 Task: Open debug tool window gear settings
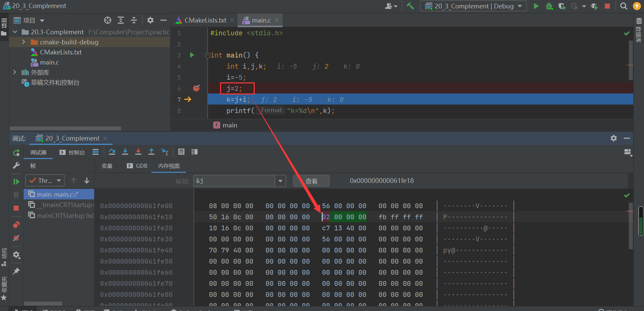[x=614, y=138]
